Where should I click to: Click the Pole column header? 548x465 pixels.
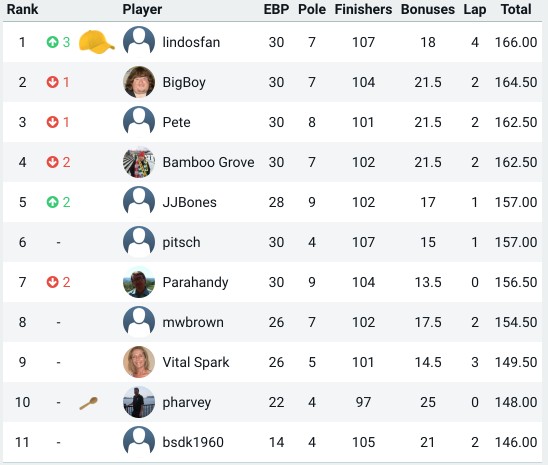312,9
